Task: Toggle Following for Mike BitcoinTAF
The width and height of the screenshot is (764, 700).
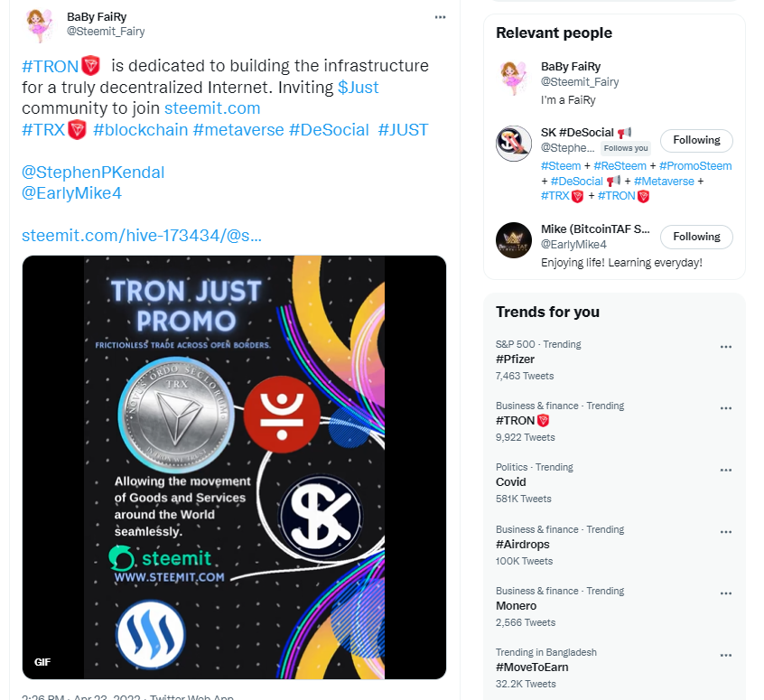Action: pyautogui.click(x=696, y=237)
